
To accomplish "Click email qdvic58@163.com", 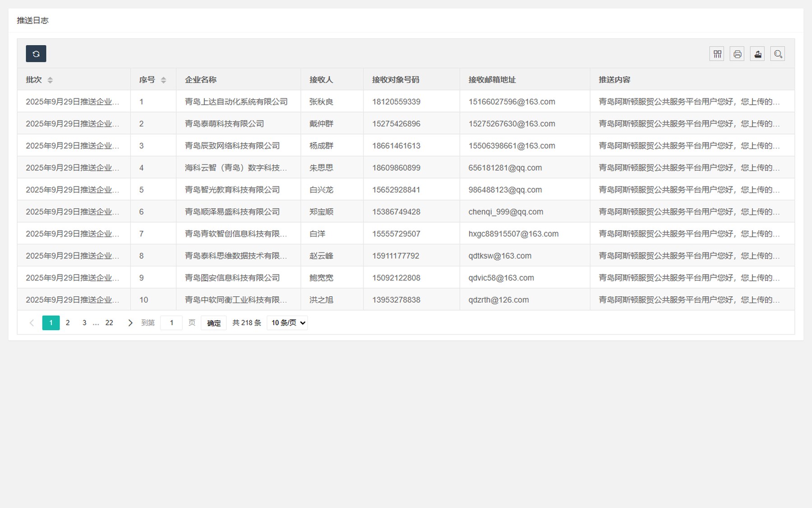I will click(x=501, y=278).
